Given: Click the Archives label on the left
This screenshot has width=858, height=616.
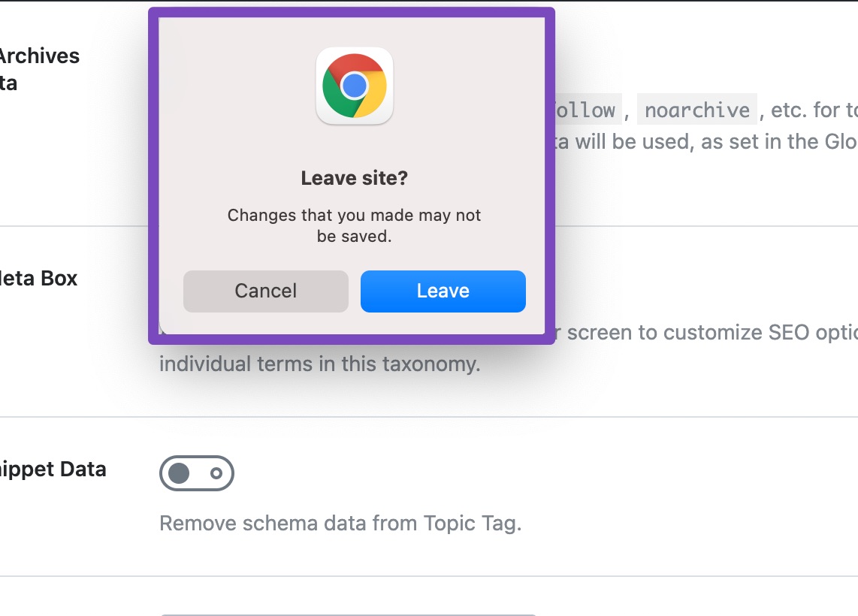Looking at the screenshot, I should (40, 56).
